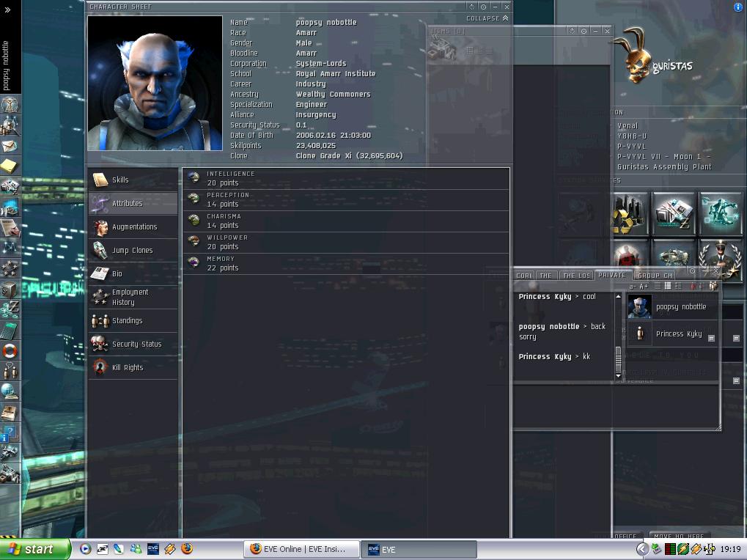Image resolution: width=747 pixels, height=560 pixels.
Task: Open the EVE Mail envelope icon
Action: click(x=10, y=146)
